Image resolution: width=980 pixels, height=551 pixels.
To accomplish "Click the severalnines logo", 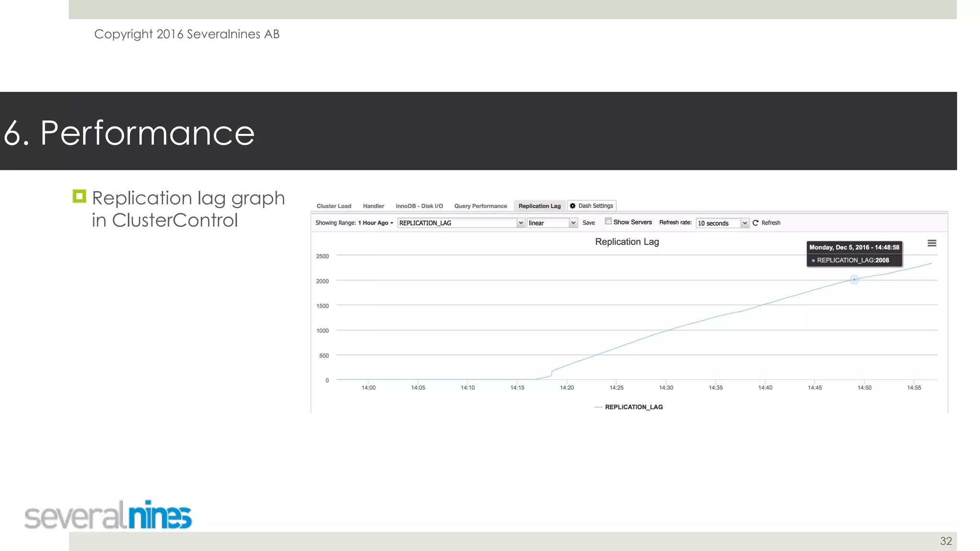I will coord(108,515).
